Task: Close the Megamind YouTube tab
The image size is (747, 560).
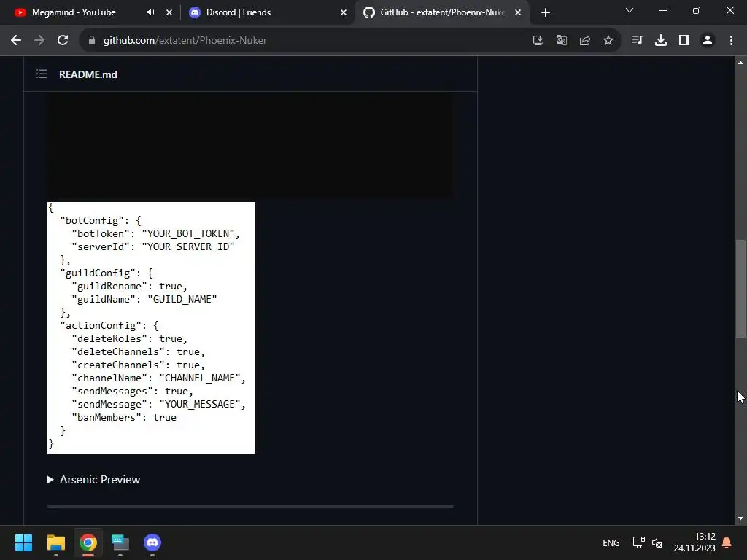Action: click(x=169, y=12)
